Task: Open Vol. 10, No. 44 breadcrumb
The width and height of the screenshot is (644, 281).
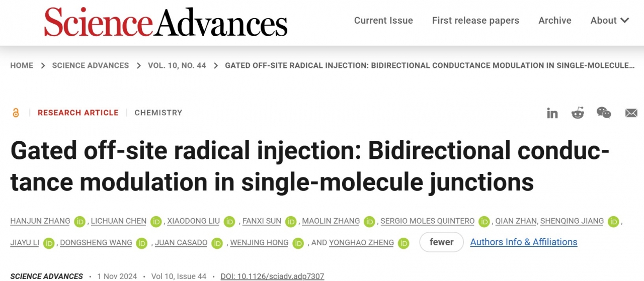Action: pyautogui.click(x=177, y=65)
